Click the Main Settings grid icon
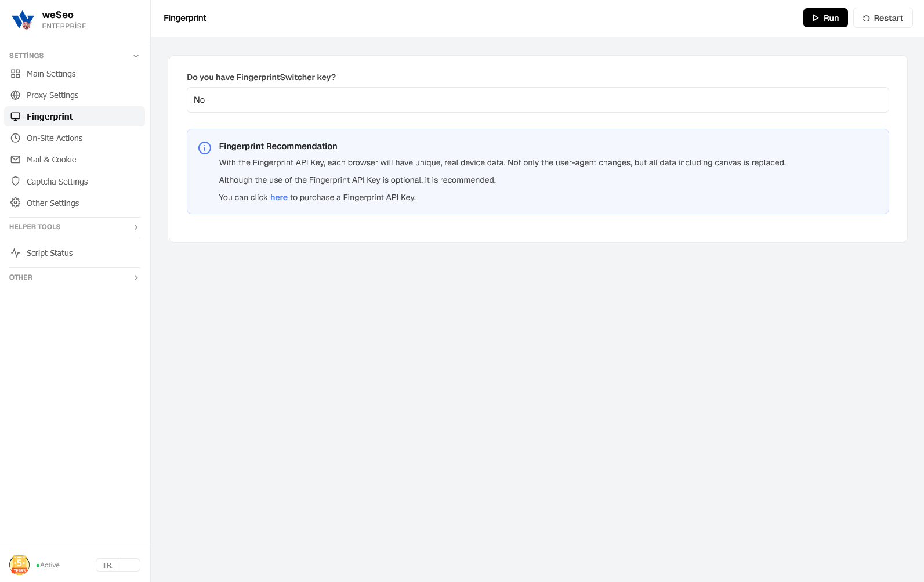The height and width of the screenshot is (582, 924). coord(16,74)
